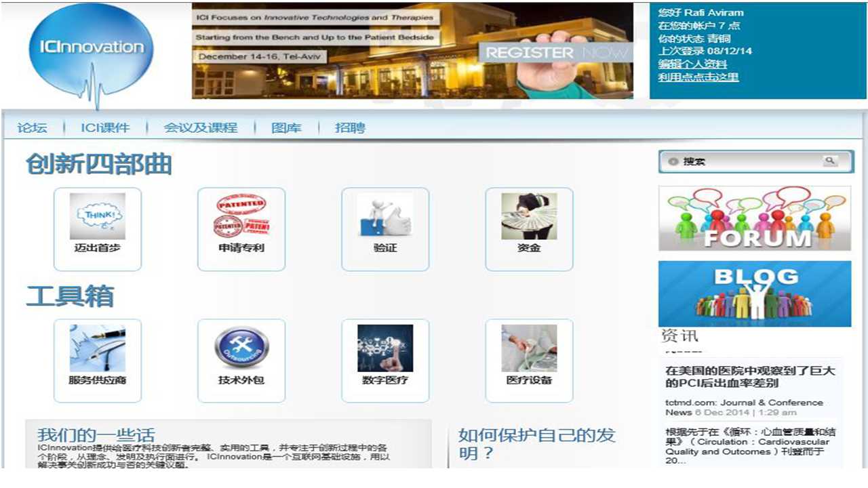
Task: Click the 编辑个人资料 link
Action: 692,64
